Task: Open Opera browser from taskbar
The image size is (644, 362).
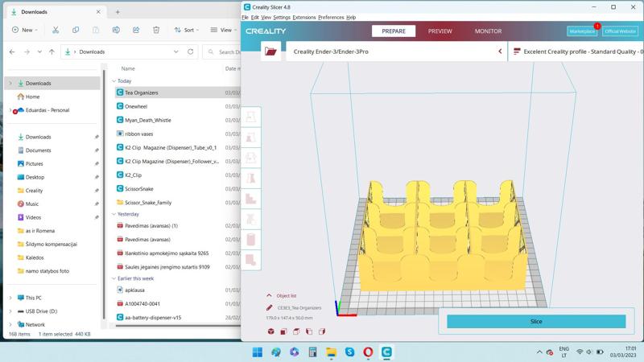Action: [x=368, y=352]
